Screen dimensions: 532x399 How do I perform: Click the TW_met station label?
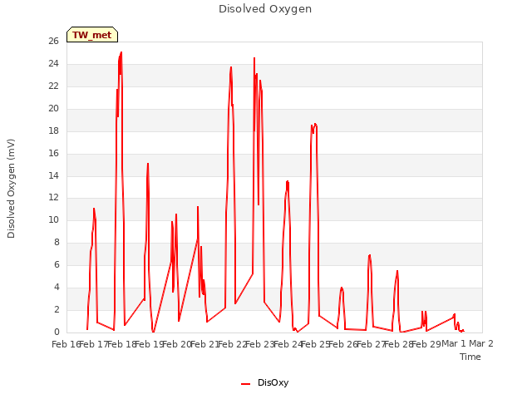tap(92, 35)
